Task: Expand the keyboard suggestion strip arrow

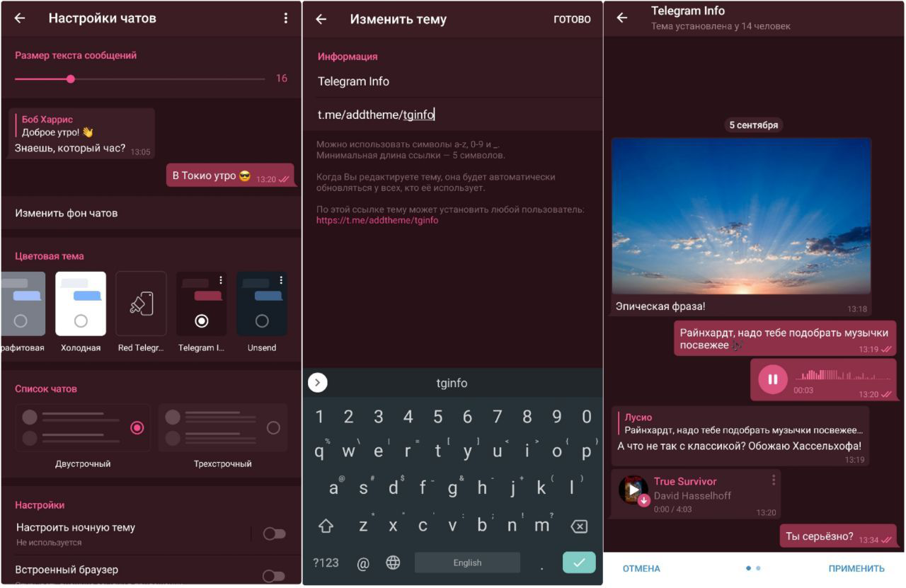Action: tap(318, 383)
